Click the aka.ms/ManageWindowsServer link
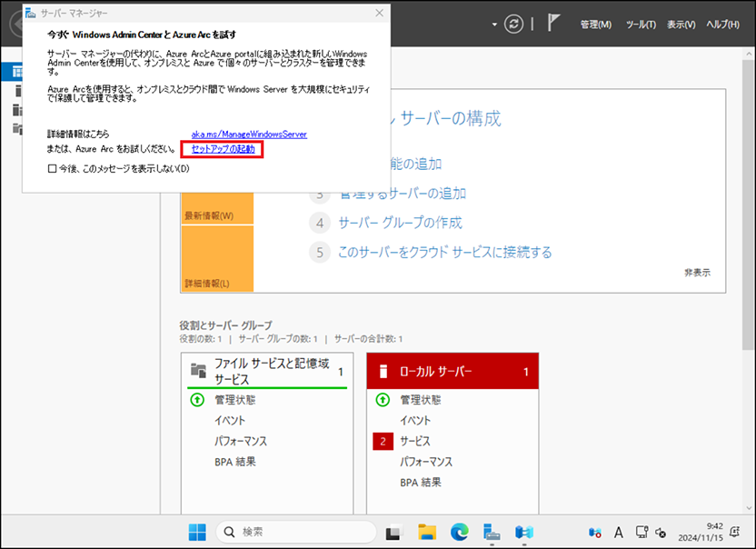 click(x=249, y=135)
